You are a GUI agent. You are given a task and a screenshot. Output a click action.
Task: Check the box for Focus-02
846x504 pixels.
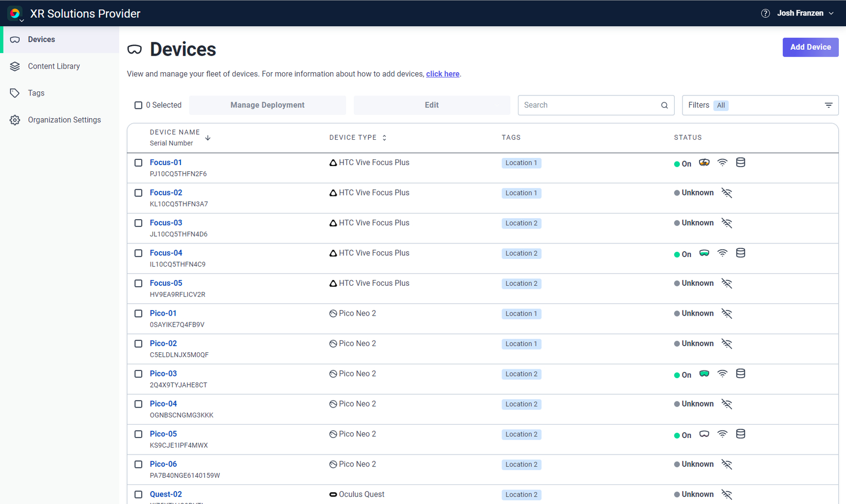138,193
